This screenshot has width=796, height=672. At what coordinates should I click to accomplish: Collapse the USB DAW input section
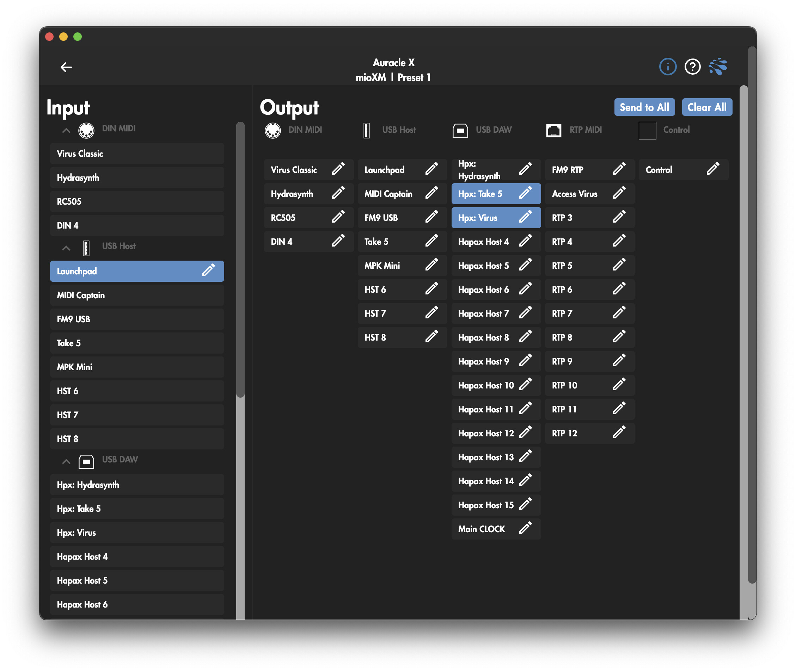point(66,461)
